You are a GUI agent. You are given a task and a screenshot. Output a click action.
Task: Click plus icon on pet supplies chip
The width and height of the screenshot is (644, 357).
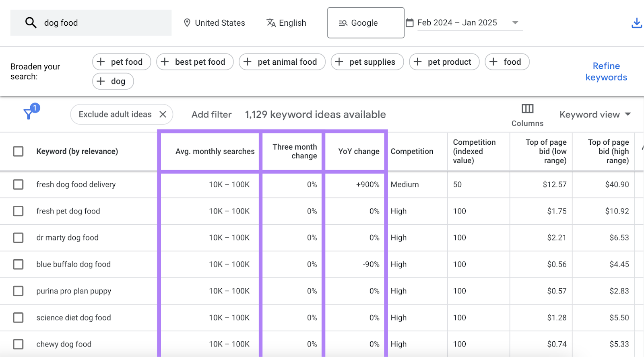(339, 62)
